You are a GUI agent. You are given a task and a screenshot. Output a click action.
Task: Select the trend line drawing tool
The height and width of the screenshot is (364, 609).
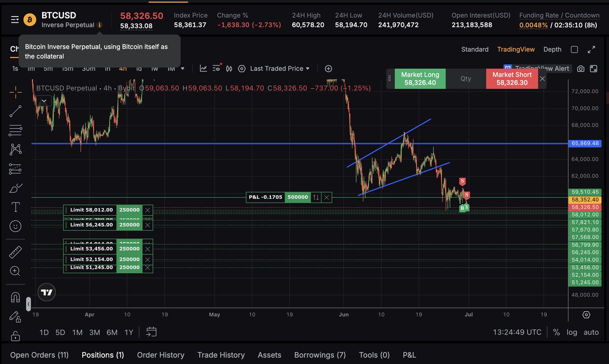(x=16, y=111)
